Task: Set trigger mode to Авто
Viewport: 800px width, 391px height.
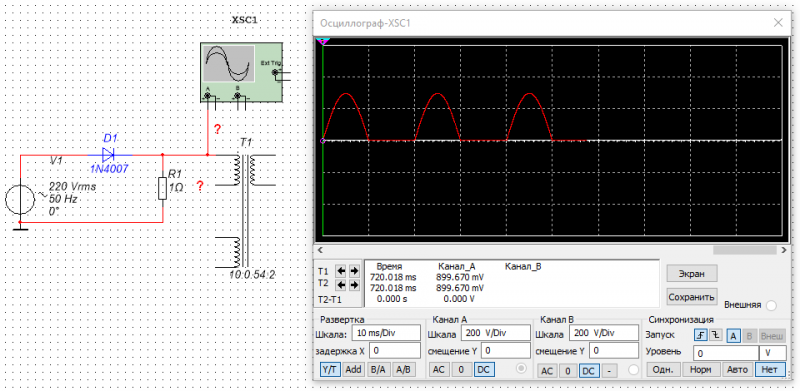Action: point(738,370)
